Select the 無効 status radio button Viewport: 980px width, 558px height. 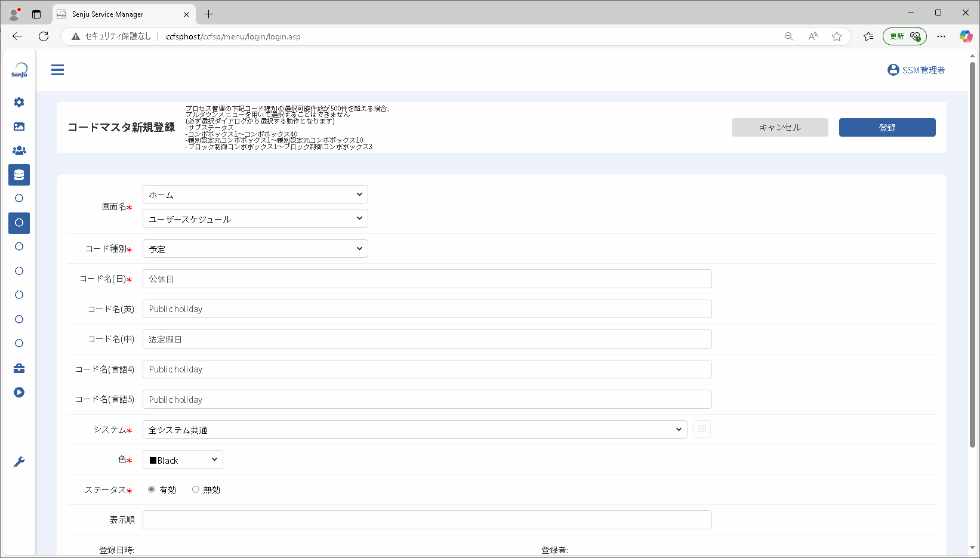click(195, 489)
